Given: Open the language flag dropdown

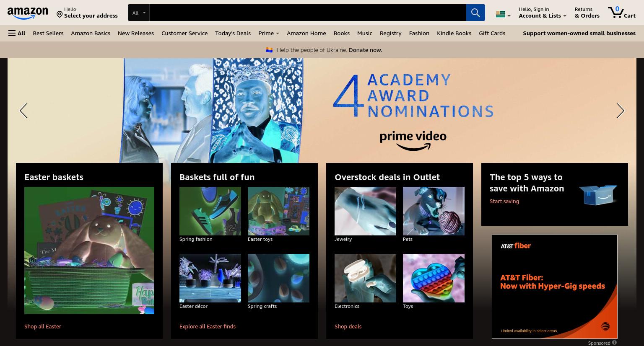Looking at the screenshot, I should click(x=503, y=15).
